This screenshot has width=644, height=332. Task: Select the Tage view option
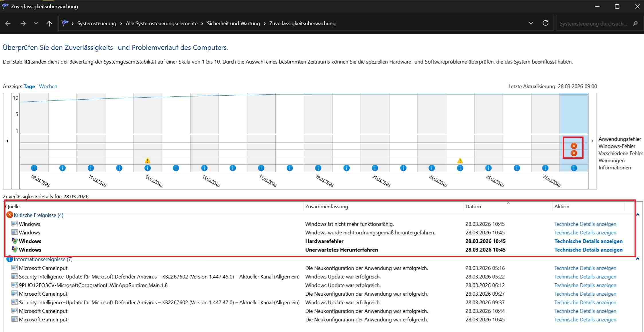click(29, 86)
